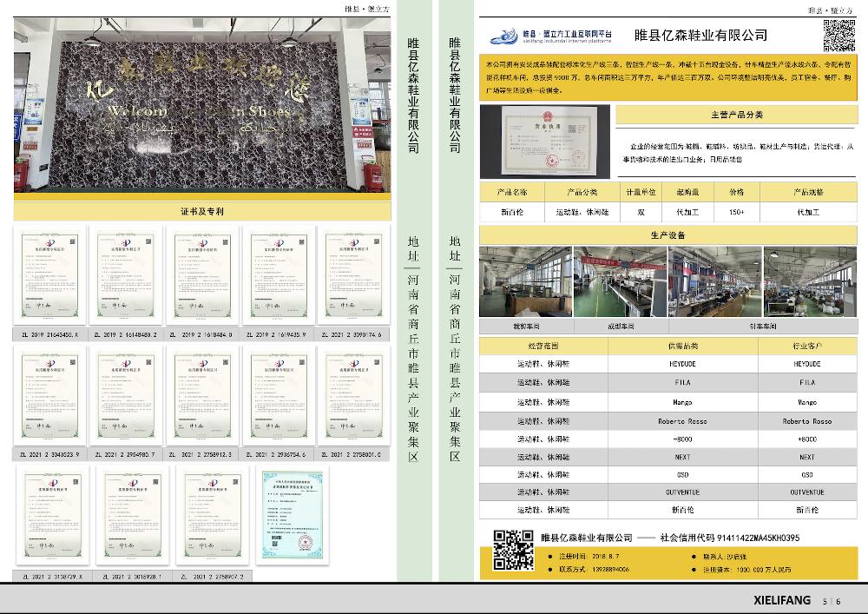
Task: Open the fourth production workshop photo
Action: (811, 281)
